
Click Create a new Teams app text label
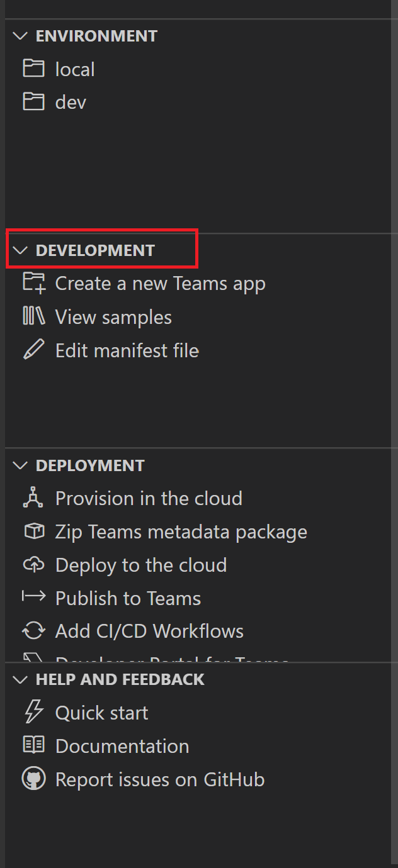[x=160, y=282]
